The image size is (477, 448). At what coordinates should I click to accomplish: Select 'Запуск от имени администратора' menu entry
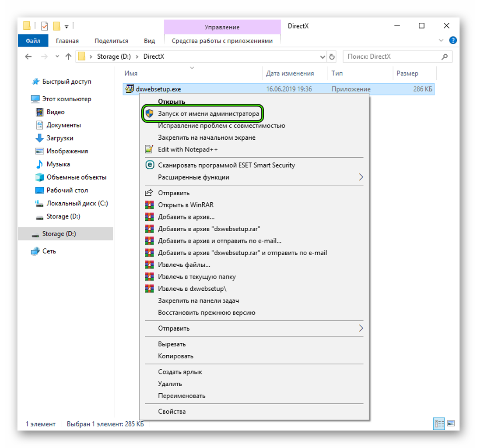pyautogui.click(x=208, y=114)
